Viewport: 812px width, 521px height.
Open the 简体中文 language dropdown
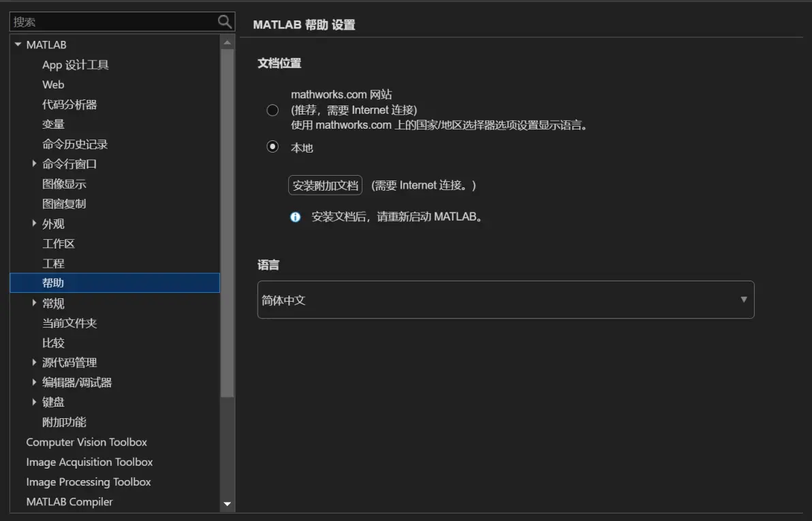[505, 300]
